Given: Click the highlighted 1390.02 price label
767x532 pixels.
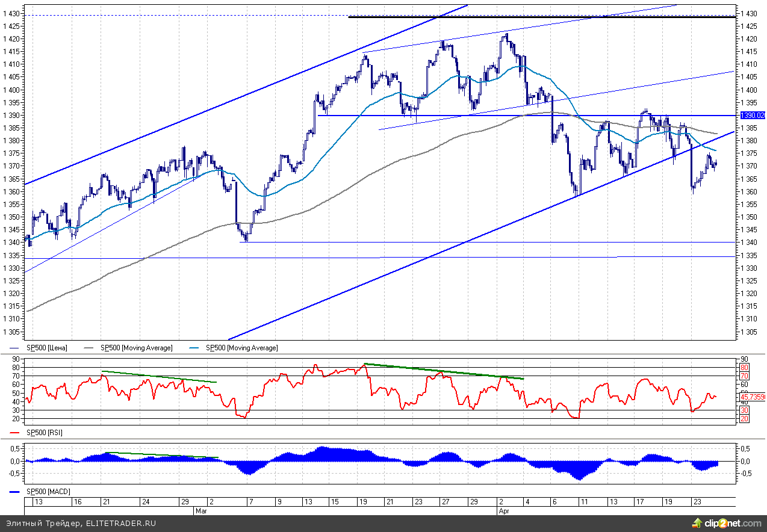Looking at the screenshot, I should click(x=751, y=115).
